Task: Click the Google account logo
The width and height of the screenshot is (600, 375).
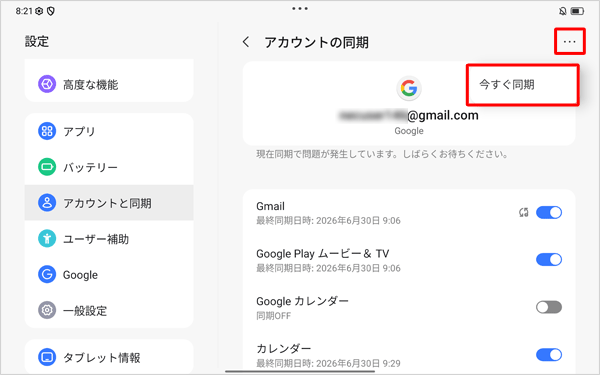Action: coord(409,88)
